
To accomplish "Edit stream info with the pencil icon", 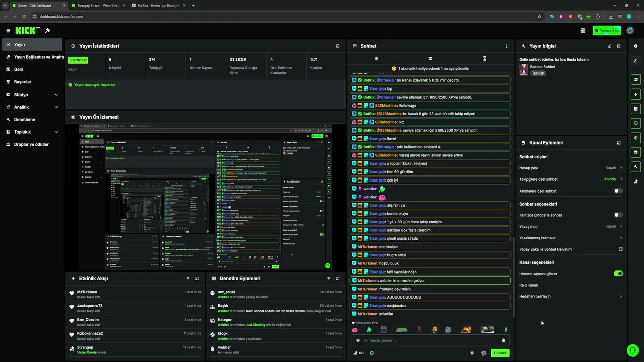I will coord(609,46).
